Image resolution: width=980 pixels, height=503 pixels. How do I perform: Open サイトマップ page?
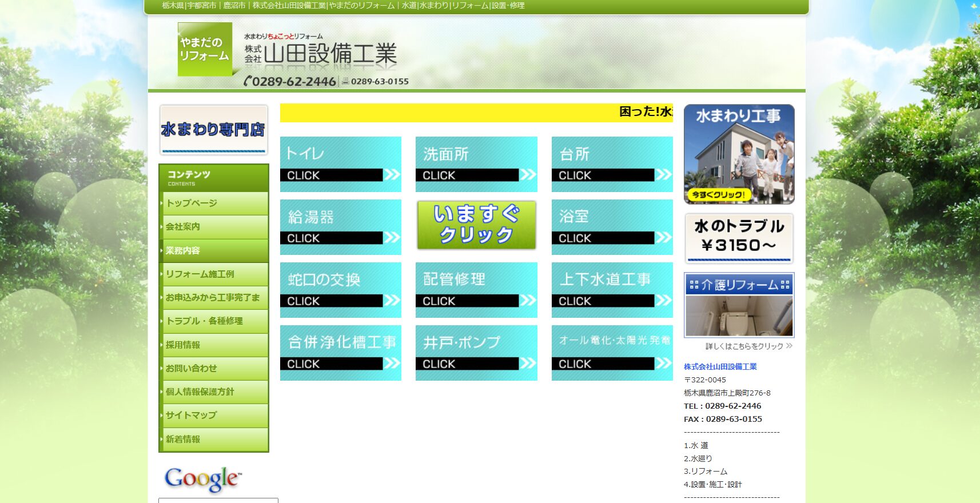pos(214,416)
